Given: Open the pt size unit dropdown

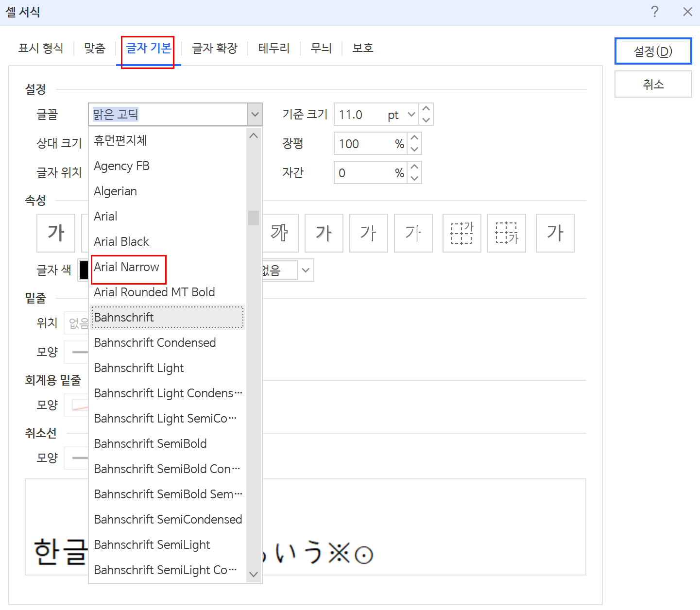Looking at the screenshot, I should point(411,114).
